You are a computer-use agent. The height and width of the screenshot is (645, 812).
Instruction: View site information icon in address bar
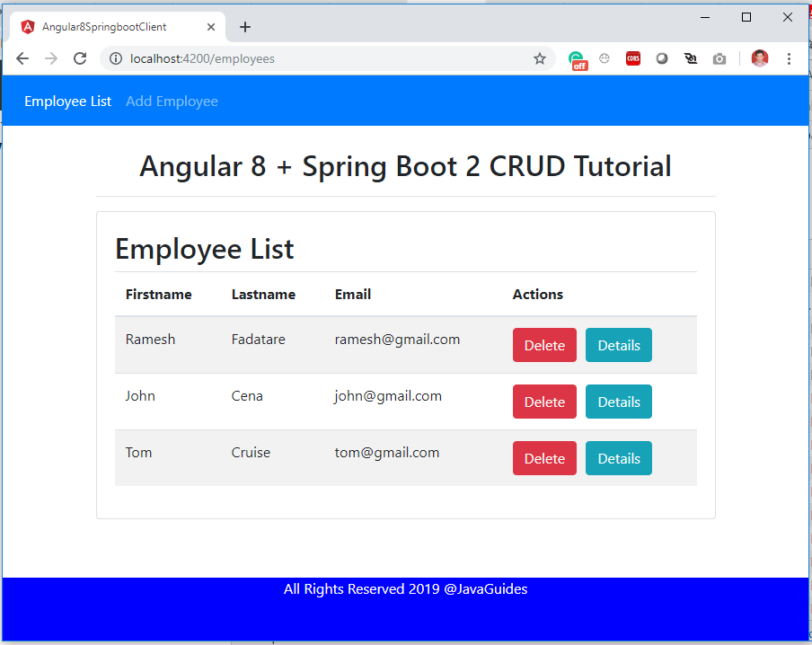point(116,58)
